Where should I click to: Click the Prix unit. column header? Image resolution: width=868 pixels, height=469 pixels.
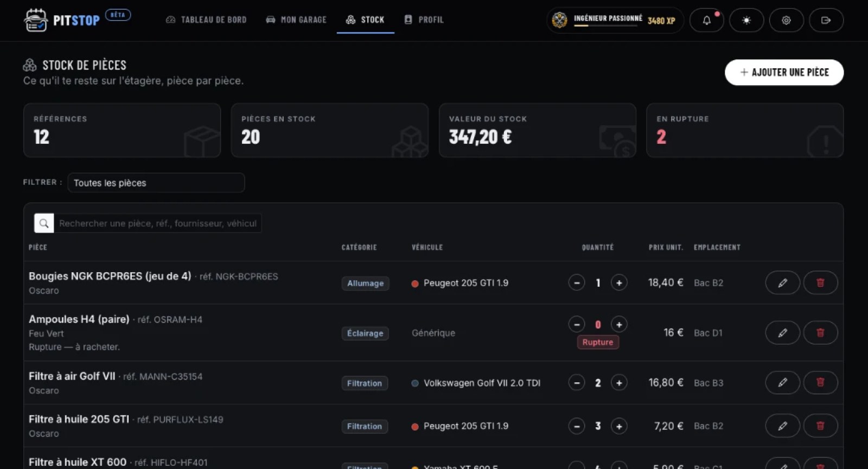666,247
